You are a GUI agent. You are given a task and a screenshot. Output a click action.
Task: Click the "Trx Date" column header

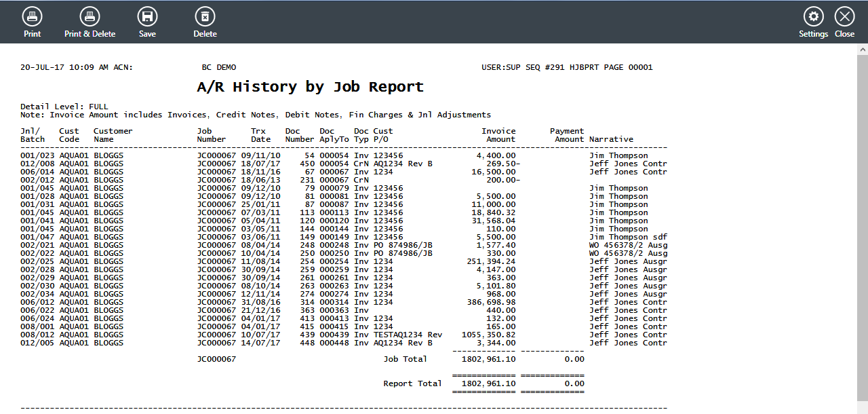click(261, 135)
